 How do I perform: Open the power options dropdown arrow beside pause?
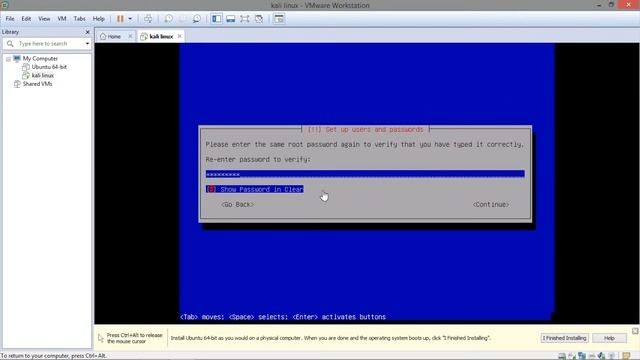point(130,19)
